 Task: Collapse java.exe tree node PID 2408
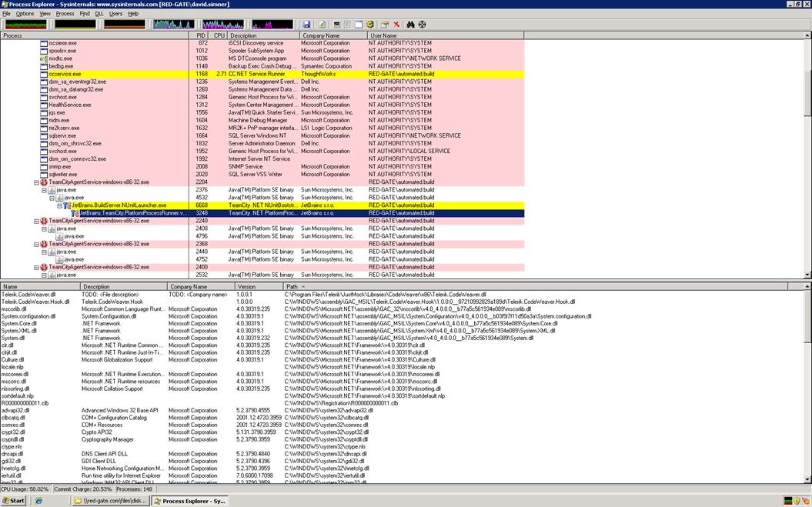click(44, 229)
